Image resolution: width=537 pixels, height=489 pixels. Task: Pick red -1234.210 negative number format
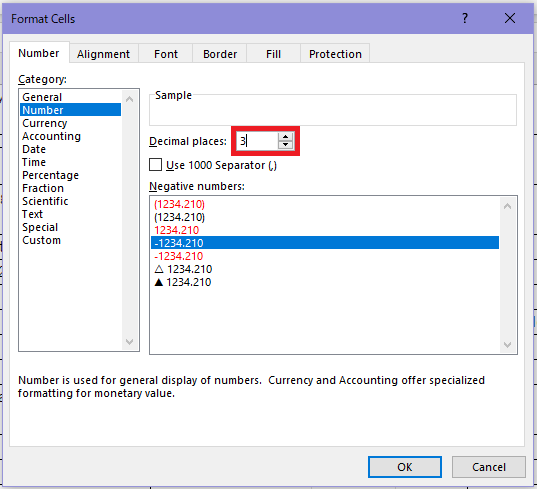(x=178, y=256)
